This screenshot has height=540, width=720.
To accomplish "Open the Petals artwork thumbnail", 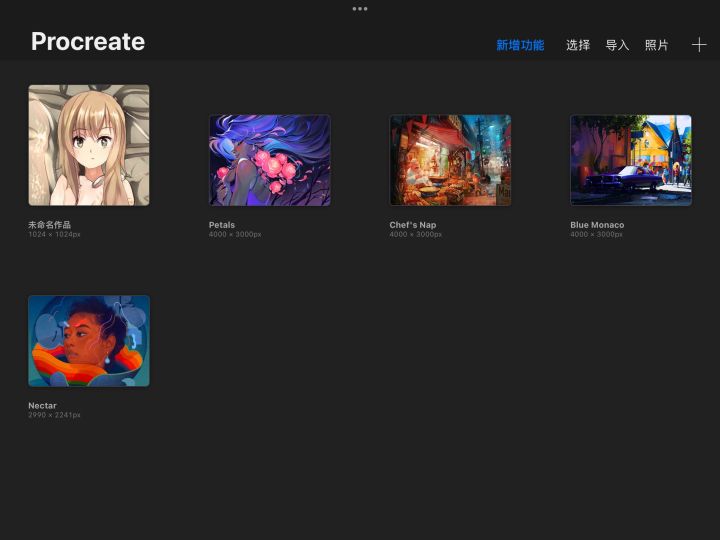I will tap(270, 160).
